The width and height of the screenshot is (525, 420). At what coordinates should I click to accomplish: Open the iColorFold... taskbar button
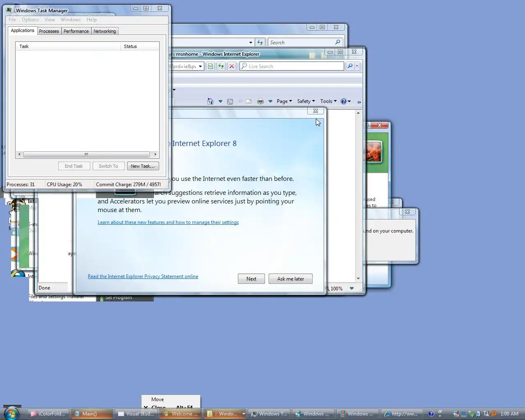pyautogui.click(x=48, y=414)
